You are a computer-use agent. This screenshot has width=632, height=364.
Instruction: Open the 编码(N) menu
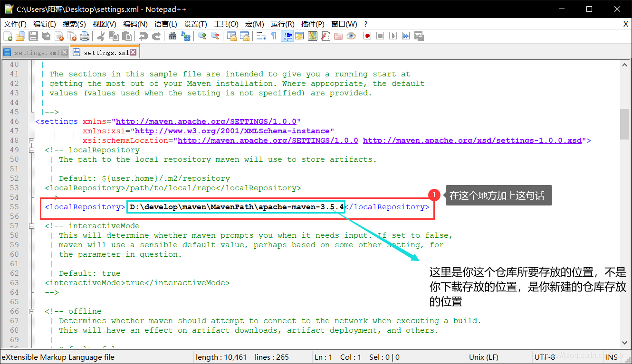135,24
